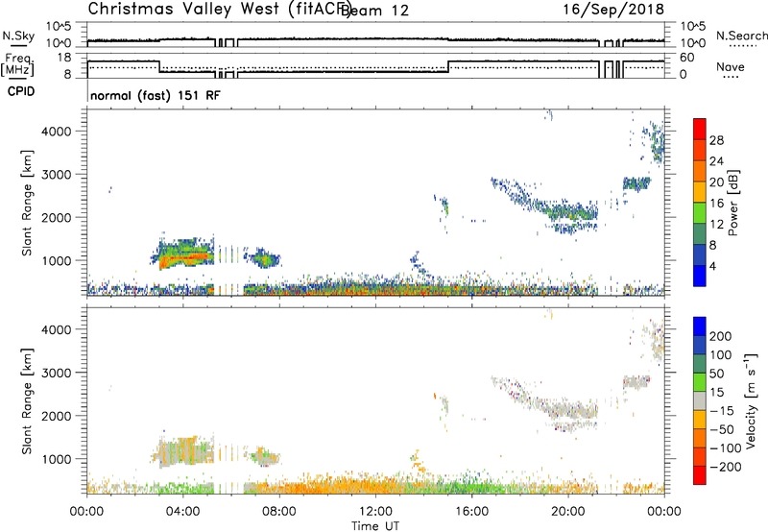Click the "Power [dB]" color bar title
Image resolution: width=768 pixels, height=532 pixels.
point(732,203)
